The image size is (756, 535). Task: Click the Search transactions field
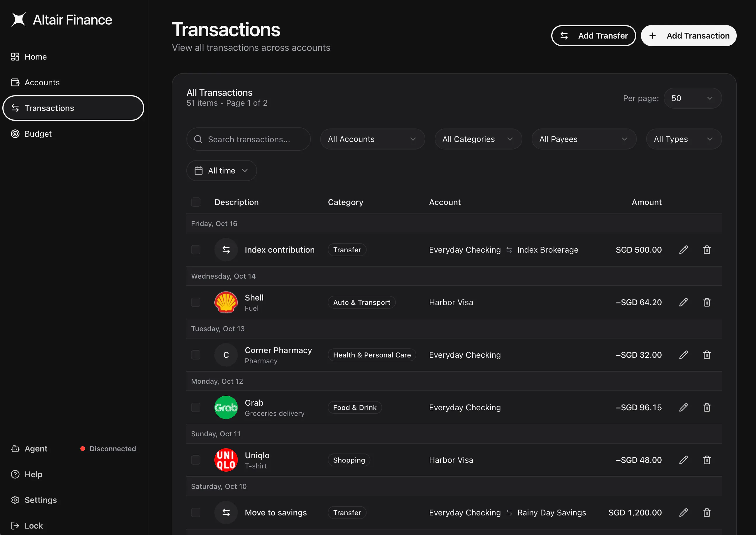pyautogui.click(x=249, y=139)
